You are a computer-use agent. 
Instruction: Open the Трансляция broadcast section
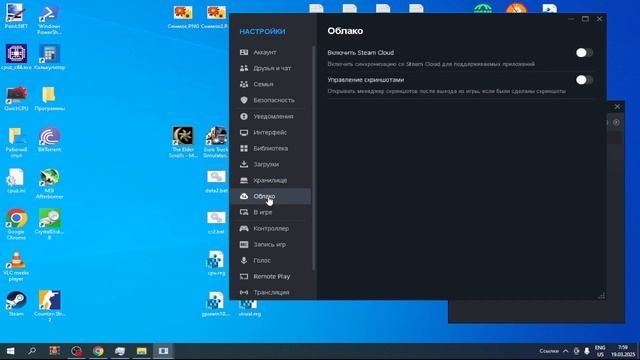[270, 292]
